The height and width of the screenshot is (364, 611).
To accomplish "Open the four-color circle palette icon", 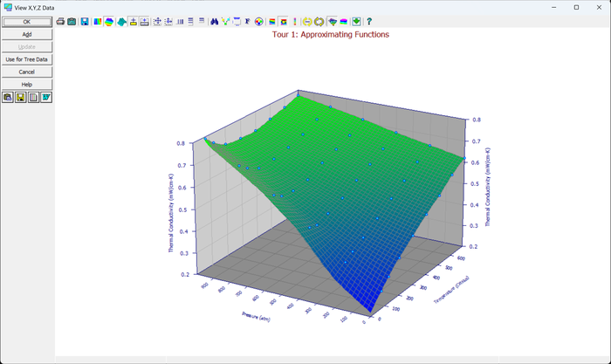I will click(x=258, y=22).
